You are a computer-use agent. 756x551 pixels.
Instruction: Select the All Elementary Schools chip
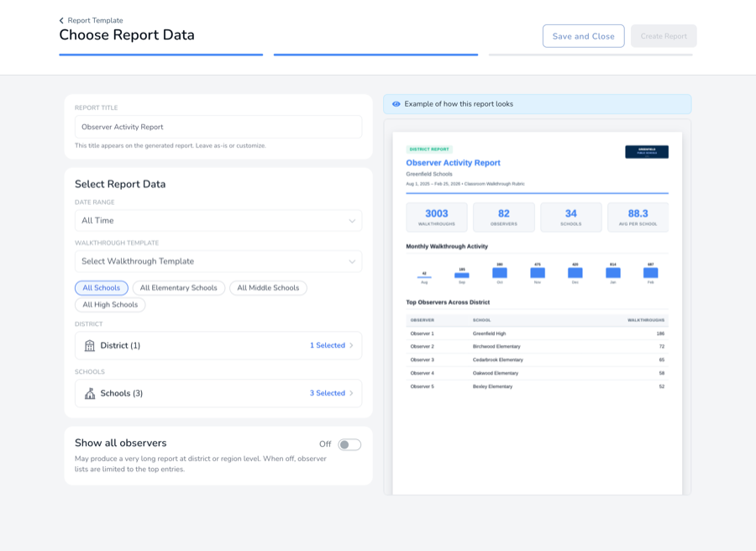(x=178, y=288)
